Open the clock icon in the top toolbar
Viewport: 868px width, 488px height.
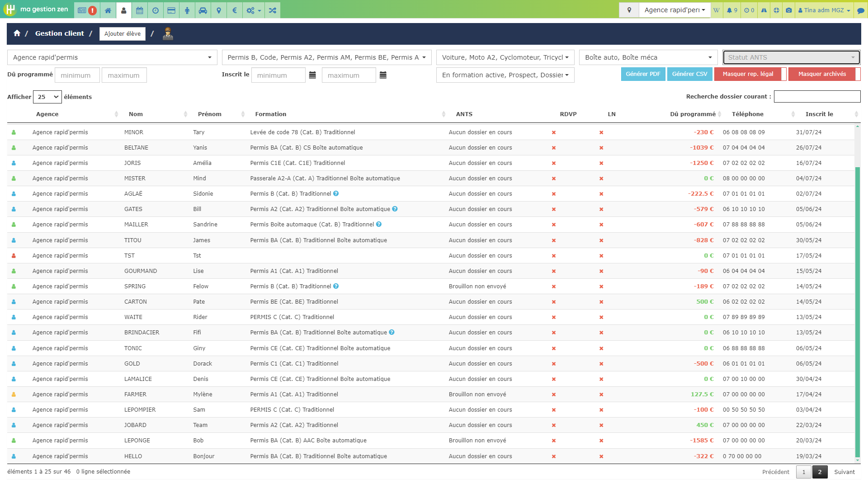click(156, 10)
